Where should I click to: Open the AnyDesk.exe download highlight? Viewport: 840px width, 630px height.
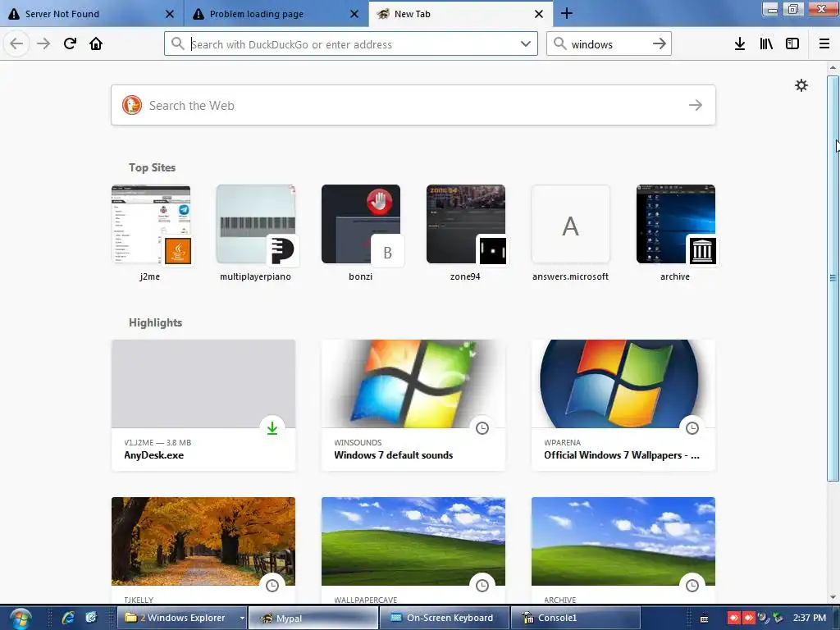[203, 405]
